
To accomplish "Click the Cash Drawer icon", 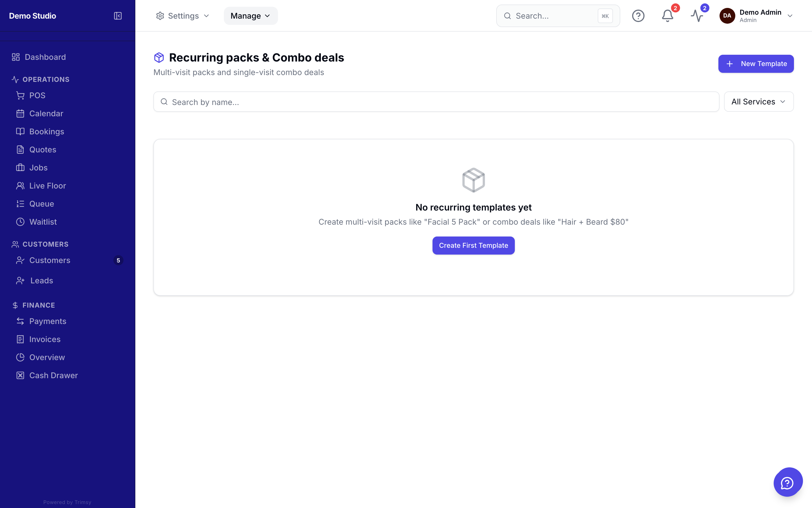I will click(20, 375).
